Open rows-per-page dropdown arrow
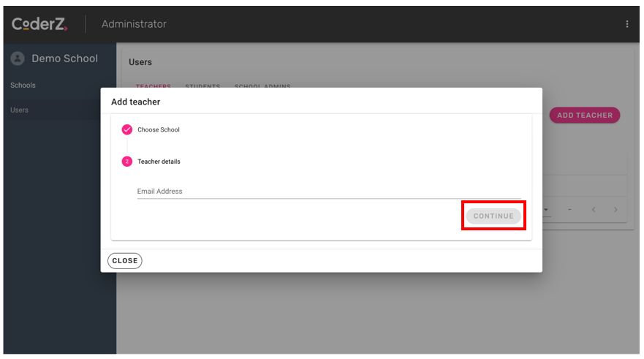Viewport: 644px width, 359px height. coord(547,210)
